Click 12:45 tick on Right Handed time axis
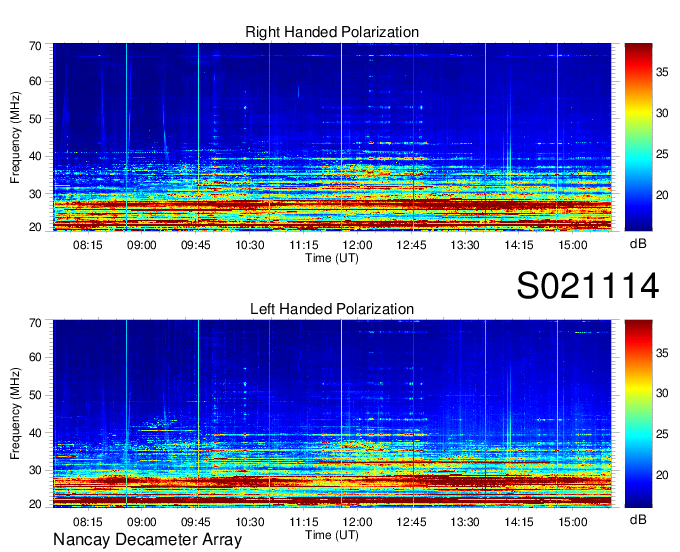 pyautogui.click(x=412, y=245)
